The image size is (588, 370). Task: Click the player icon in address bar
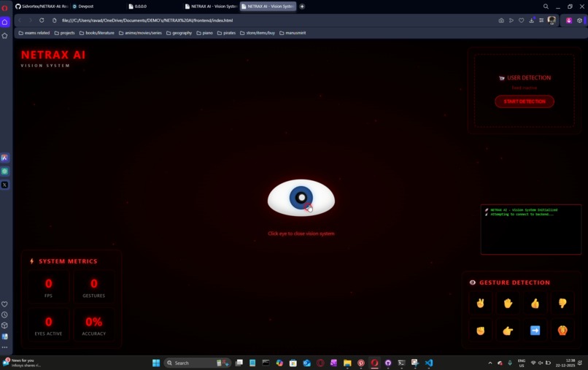pyautogui.click(x=511, y=20)
